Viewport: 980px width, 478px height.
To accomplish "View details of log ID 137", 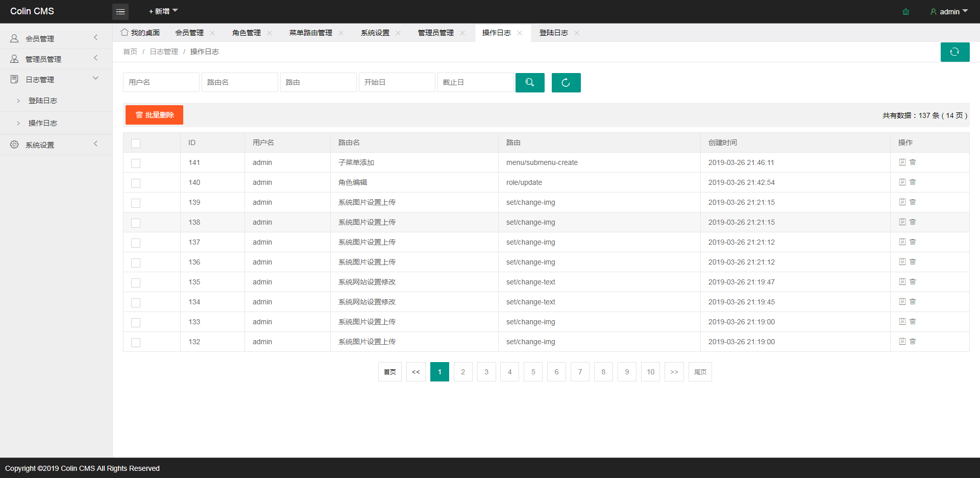I will (902, 242).
